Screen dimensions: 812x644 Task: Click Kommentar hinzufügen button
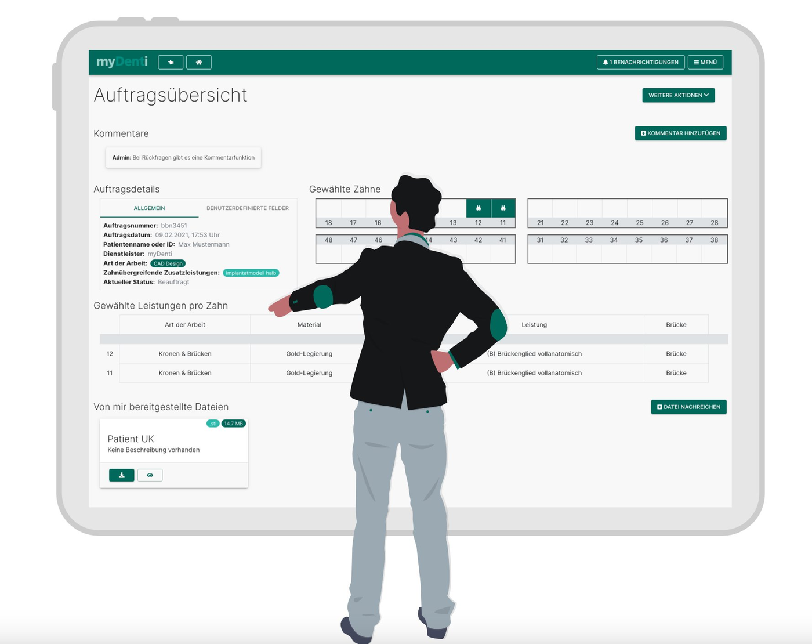pyautogui.click(x=680, y=133)
